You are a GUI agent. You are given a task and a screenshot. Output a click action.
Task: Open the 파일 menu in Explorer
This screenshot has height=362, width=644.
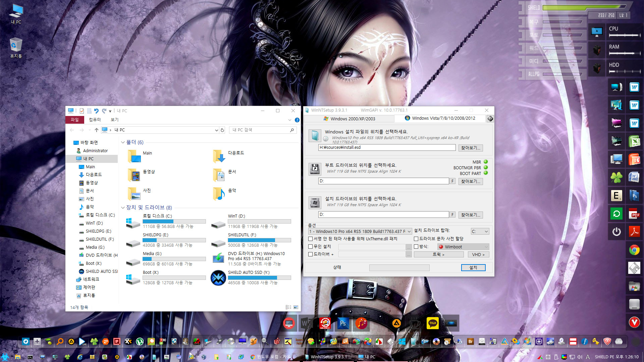coord(74,120)
